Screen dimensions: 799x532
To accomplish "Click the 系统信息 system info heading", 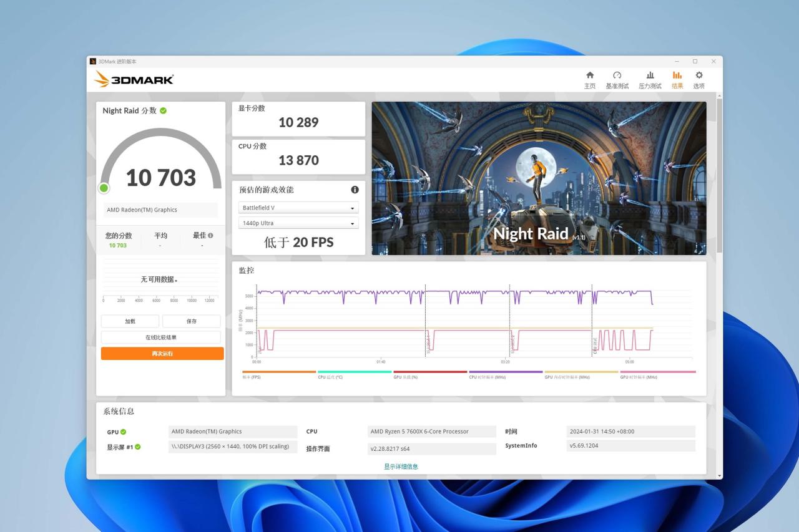I will (x=119, y=412).
